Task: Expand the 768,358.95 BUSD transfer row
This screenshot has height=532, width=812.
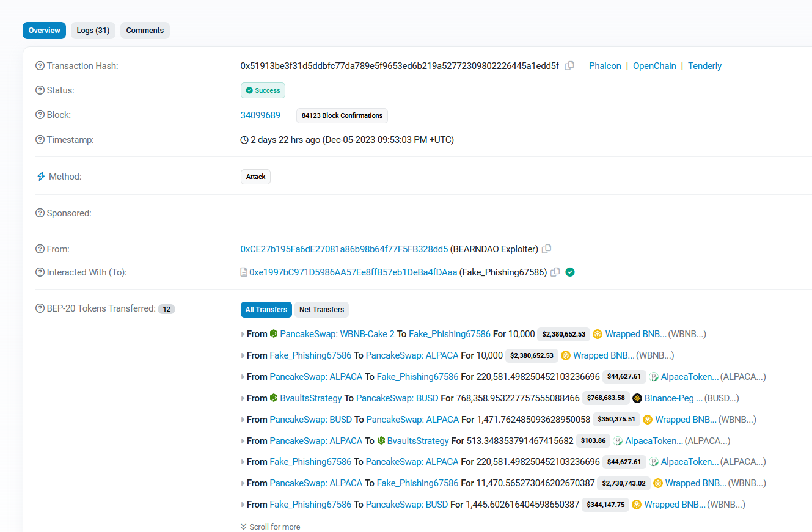Action: pos(243,398)
